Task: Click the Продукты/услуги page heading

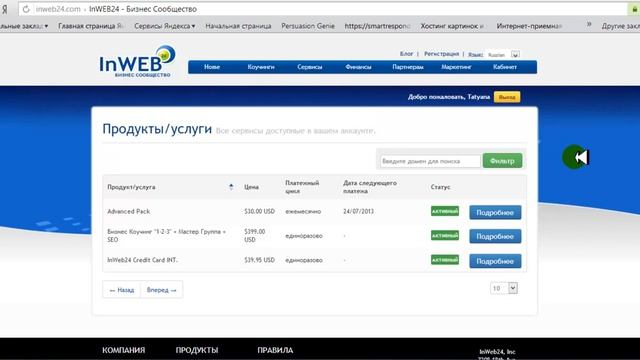Action: 157,129
